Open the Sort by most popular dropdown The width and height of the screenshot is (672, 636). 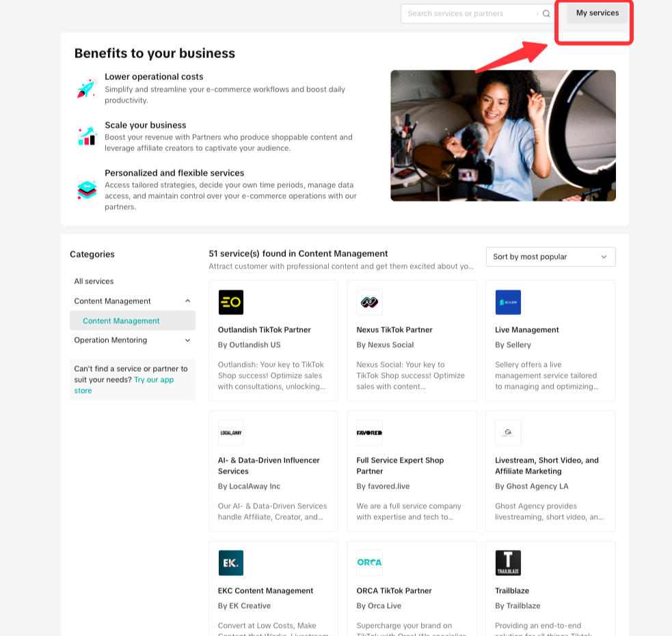click(x=551, y=257)
